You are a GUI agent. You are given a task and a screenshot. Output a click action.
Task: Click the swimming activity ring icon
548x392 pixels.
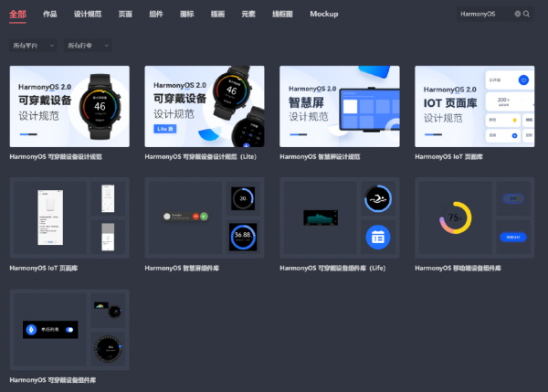tap(378, 198)
